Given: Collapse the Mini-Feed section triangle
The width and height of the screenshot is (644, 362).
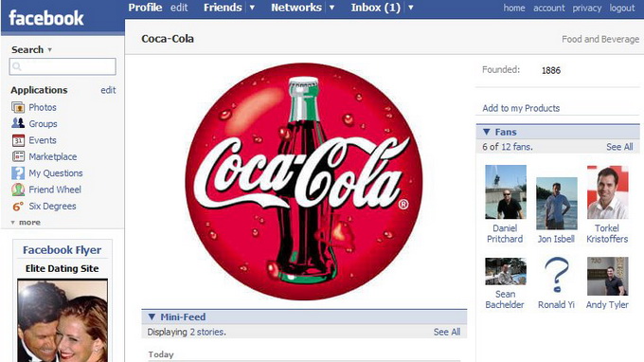Looking at the screenshot, I should 152,317.
